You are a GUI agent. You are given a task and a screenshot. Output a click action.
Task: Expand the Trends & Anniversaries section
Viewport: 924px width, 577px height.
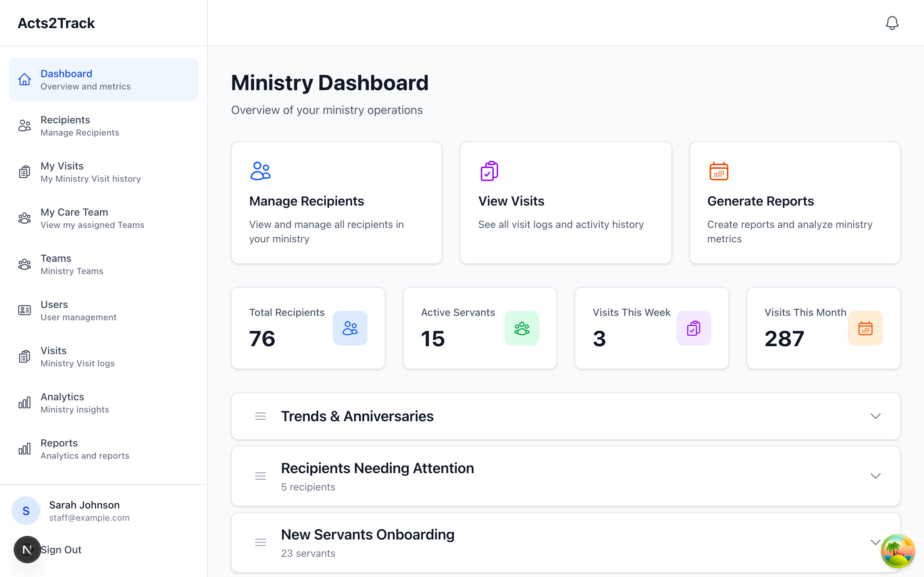point(876,416)
